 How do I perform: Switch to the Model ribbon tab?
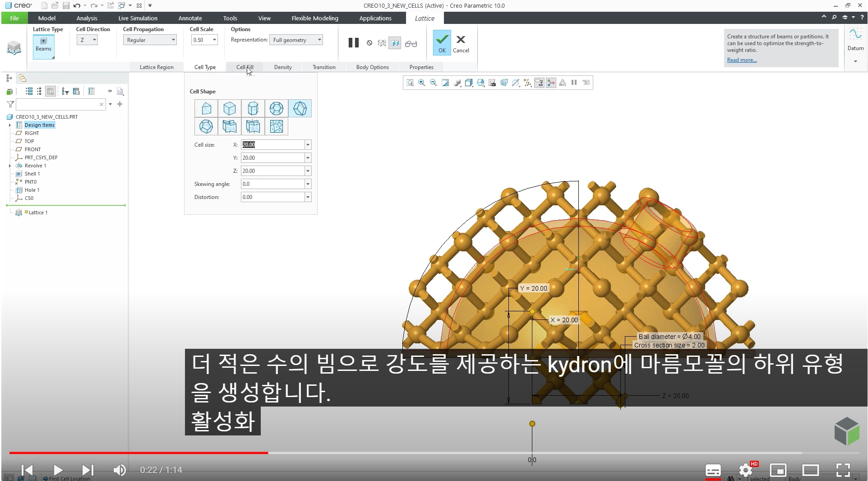(47, 18)
